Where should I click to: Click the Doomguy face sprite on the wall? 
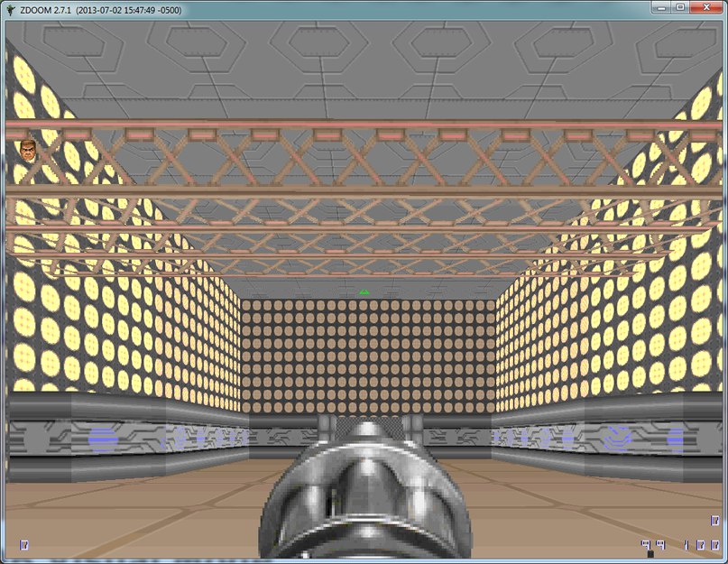[x=28, y=150]
